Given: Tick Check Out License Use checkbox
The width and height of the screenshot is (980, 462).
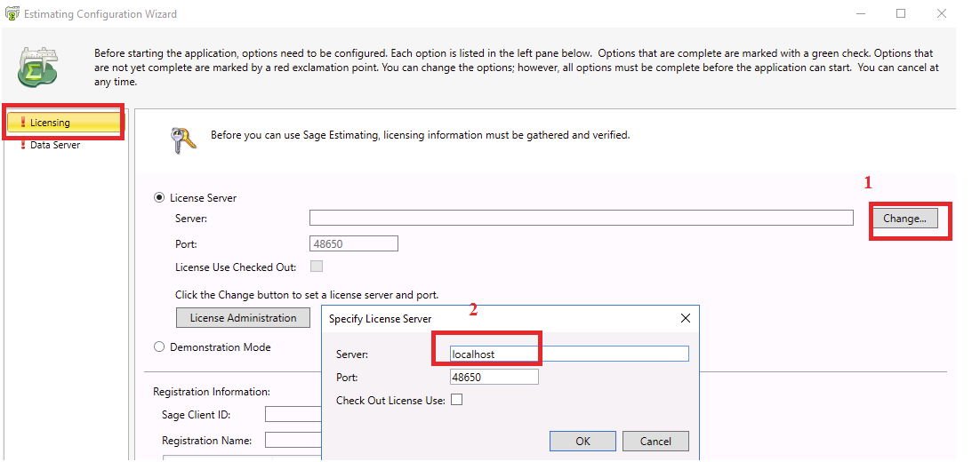Looking at the screenshot, I should pyautogui.click(x=457, y=400).
